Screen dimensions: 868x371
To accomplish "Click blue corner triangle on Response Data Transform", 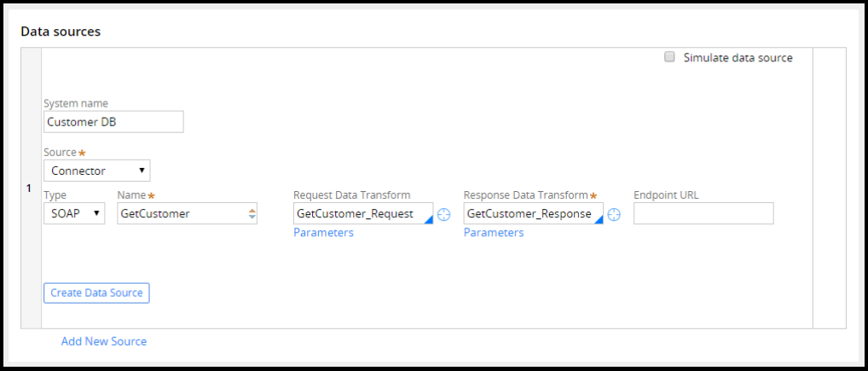I will (x=599, y=220).
